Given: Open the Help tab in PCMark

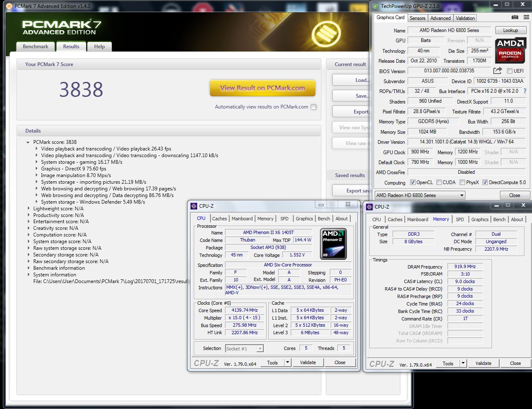Looking at the screenshot, I should (99, 47).
